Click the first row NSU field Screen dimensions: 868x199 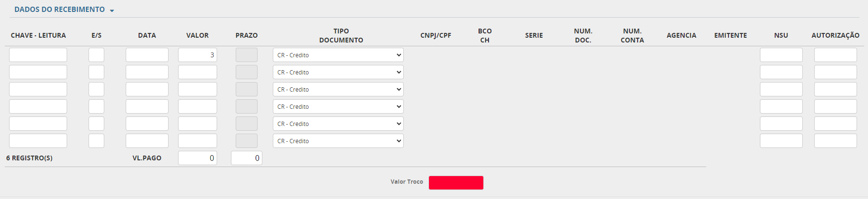781,55
